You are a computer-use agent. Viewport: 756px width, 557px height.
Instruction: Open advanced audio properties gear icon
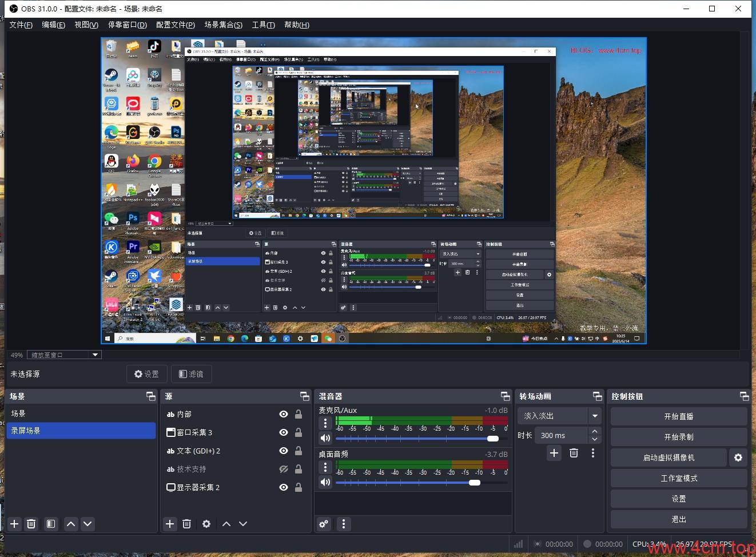point(324,524)
